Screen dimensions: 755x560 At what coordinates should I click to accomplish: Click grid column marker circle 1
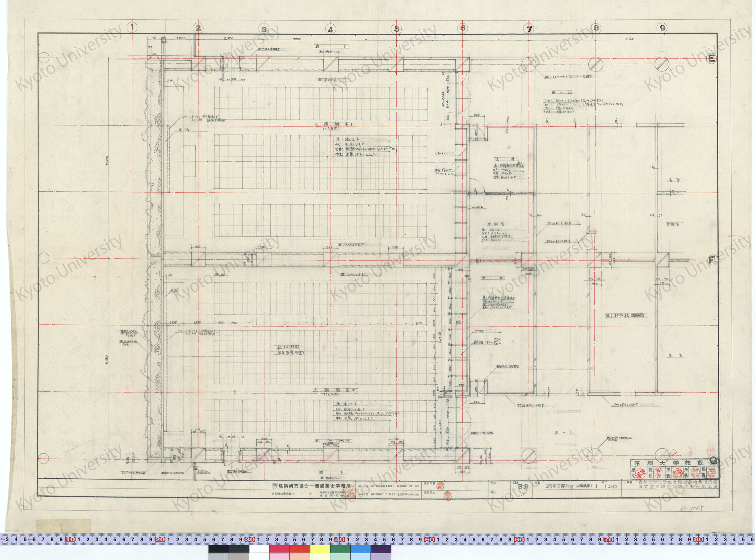pos(133,27)
